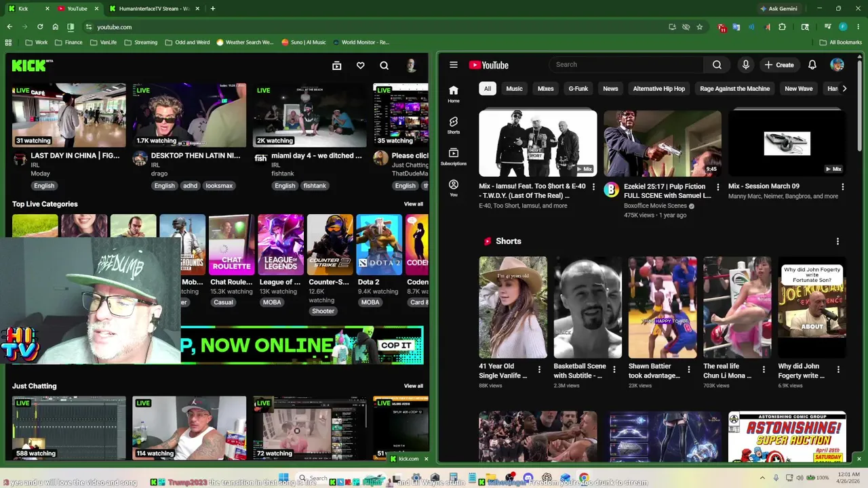Viewport: 868px width, 488px height.
Task: Open Kick following heart icon
Action: [x=361, y=66]
